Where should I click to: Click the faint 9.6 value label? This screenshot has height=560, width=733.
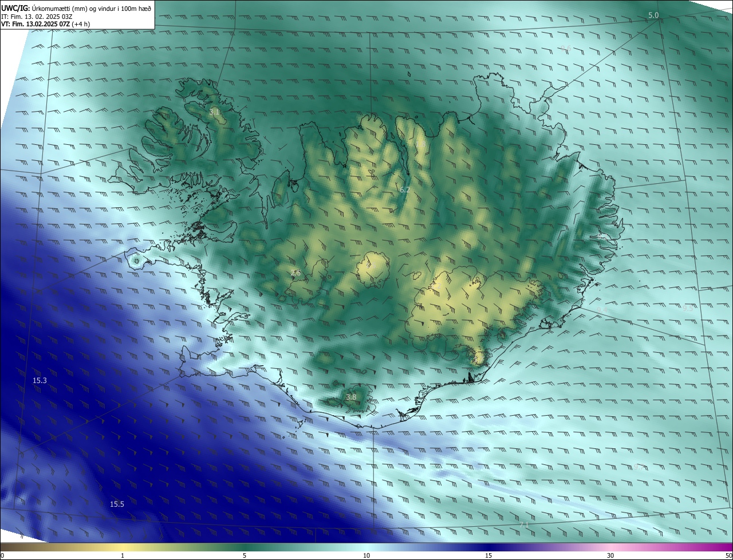tap(566, 49)
